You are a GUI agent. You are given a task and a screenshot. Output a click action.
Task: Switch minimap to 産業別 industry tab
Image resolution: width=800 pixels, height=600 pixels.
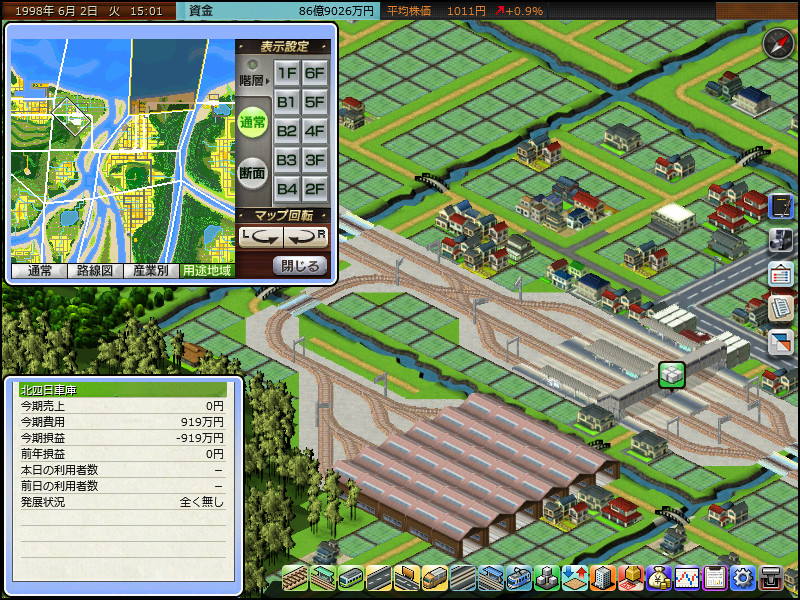coord(151,270)
